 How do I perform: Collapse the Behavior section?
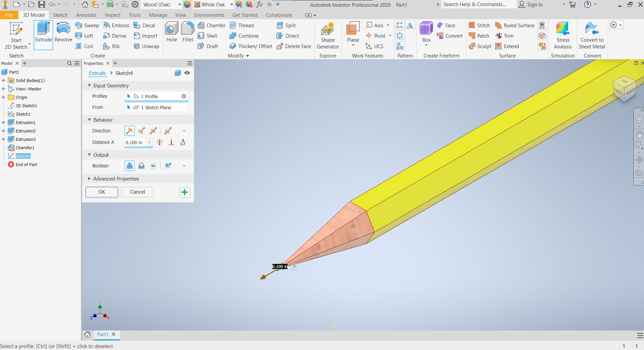89,120
